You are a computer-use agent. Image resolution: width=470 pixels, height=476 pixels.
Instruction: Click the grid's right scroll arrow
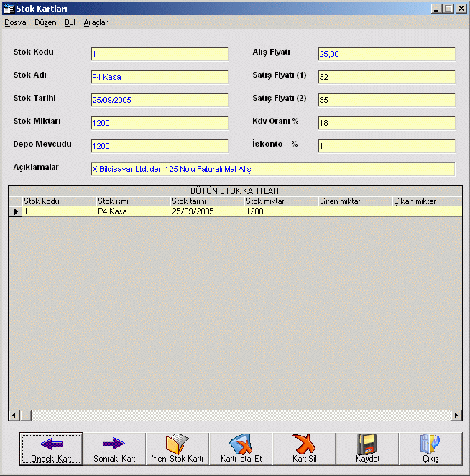(456, 416)
